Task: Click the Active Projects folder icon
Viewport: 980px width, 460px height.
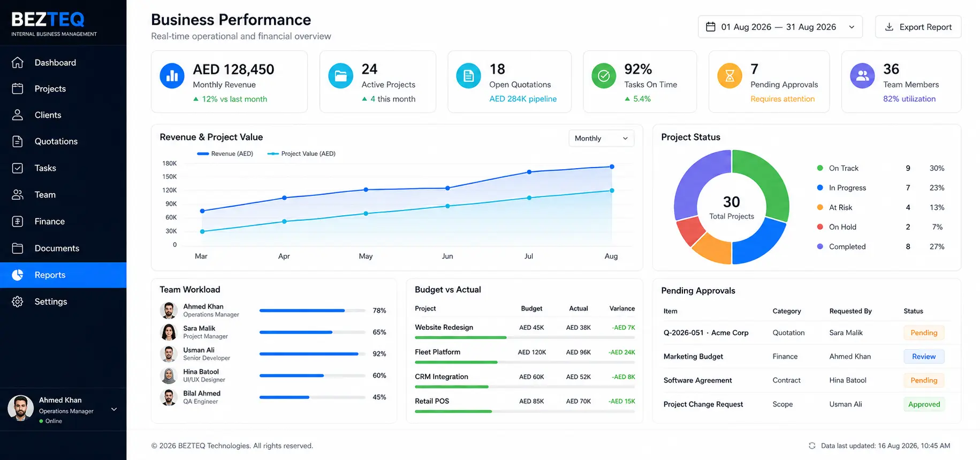Action: point(340,76)
